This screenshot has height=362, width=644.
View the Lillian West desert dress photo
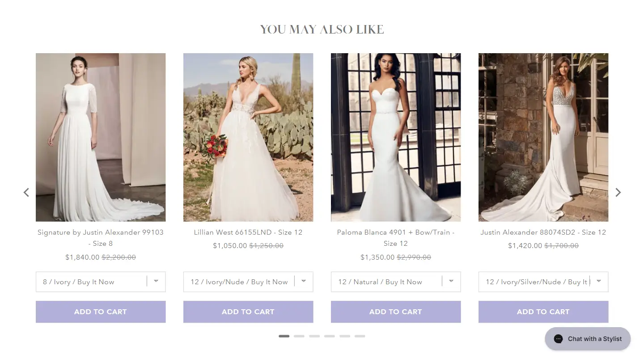tap(248, 137)
